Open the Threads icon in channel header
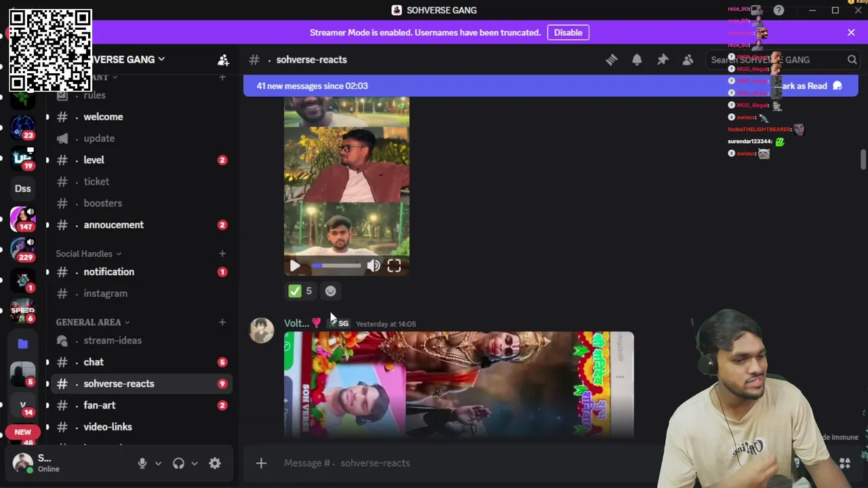This screenshot has width=868, height=488. click(x=612, y=60)
